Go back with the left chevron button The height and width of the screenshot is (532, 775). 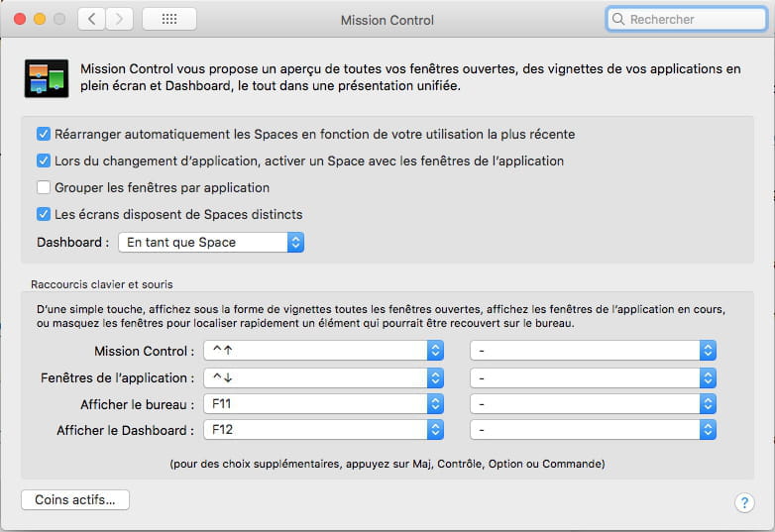click(91, 19)
